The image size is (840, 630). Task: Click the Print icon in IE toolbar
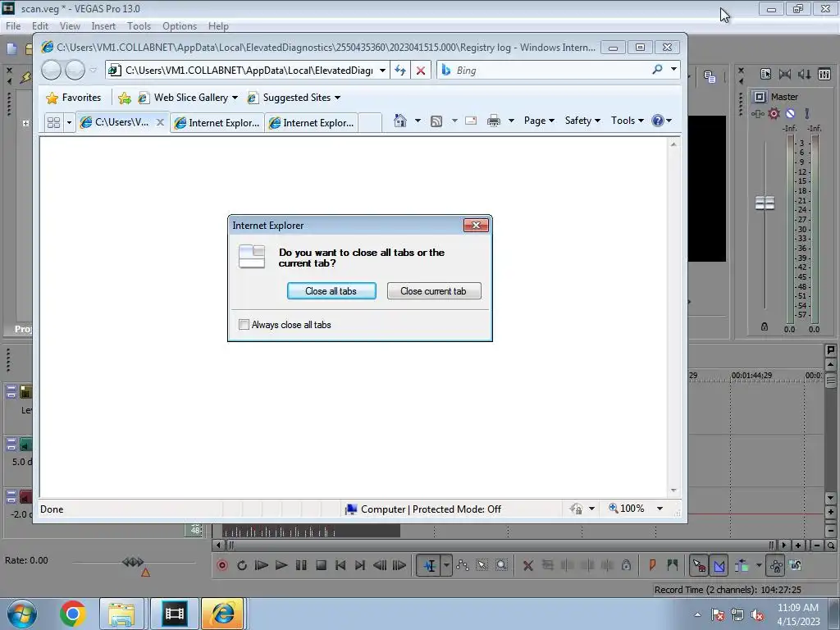point(493,121)
